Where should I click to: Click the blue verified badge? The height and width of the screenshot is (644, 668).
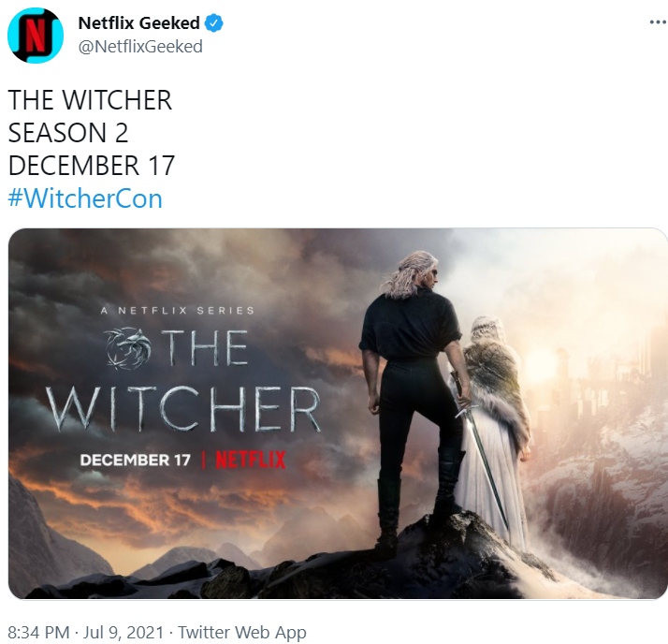[214, 23]
